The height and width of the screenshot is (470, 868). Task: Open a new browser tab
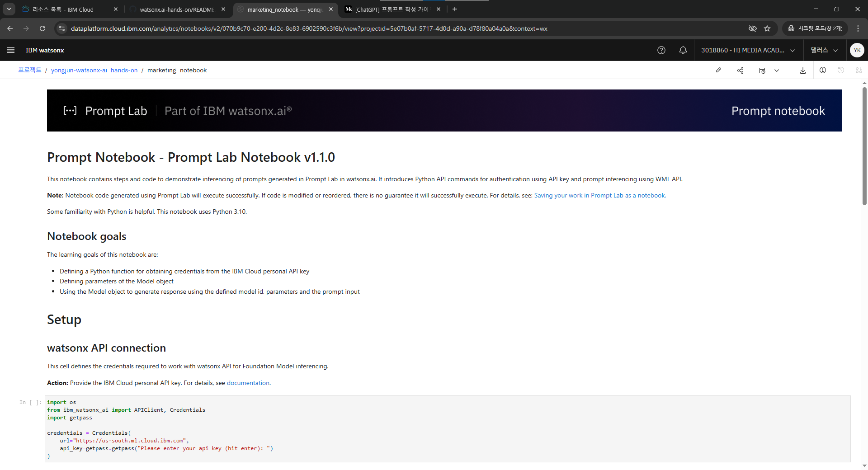tap(455, 9)
